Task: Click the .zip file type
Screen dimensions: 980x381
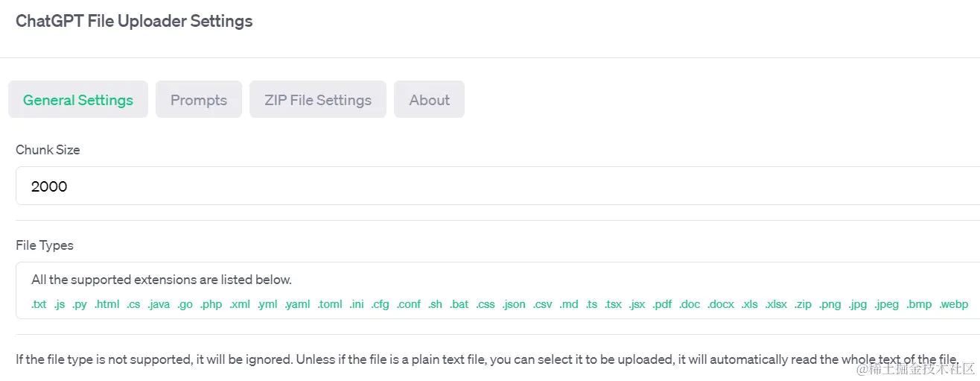Action: pyautogui.click(x=803, y=304)
